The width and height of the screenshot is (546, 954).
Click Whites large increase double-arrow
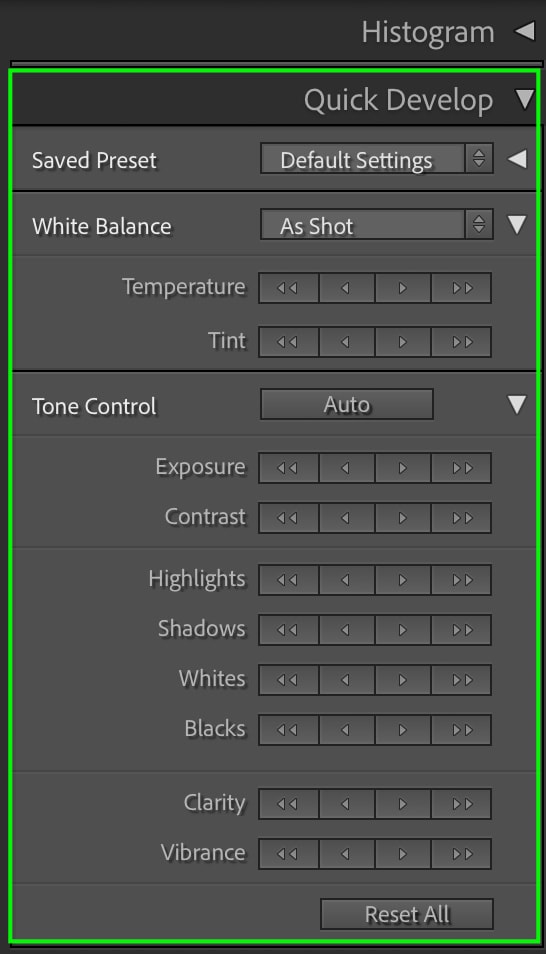pos(461,680)
